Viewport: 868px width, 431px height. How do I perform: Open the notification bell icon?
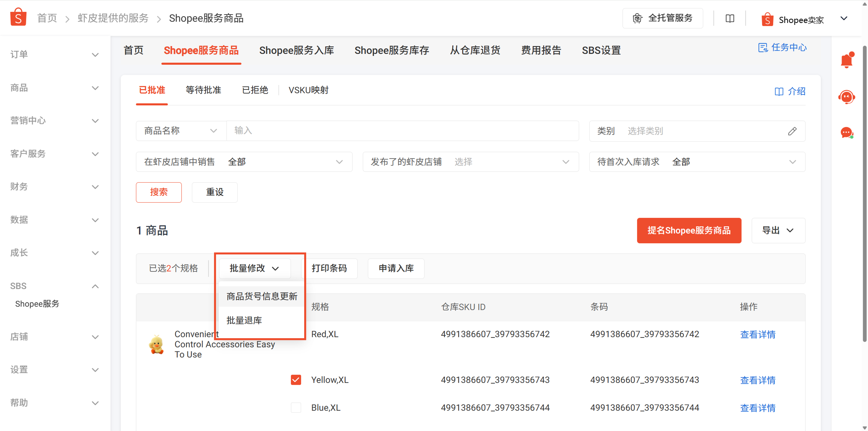tap(847, 60)
